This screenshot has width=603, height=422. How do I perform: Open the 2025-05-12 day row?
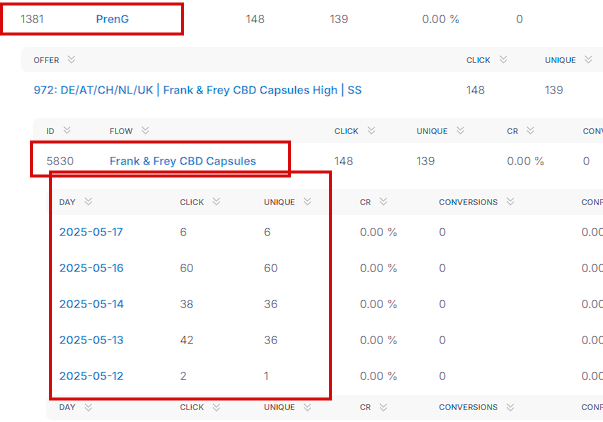(91, 376)
